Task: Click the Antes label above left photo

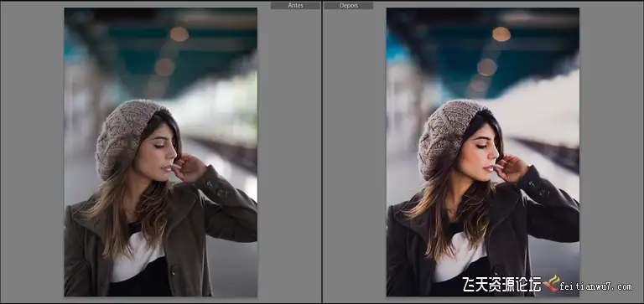Action: (295, 6)
